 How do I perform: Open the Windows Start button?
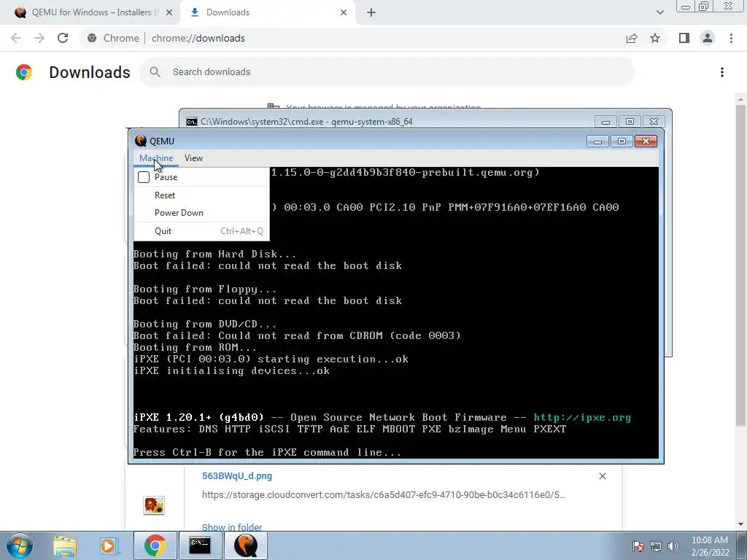coord(19,545)
